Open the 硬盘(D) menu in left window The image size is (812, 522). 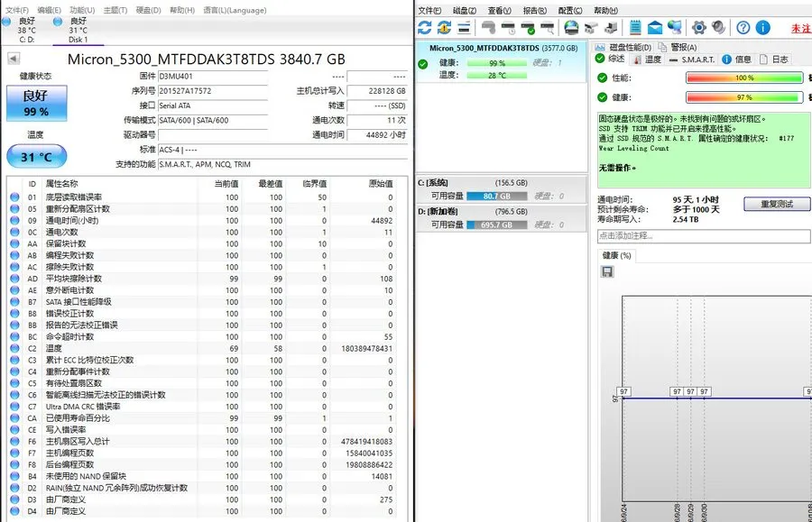[148, 10]
